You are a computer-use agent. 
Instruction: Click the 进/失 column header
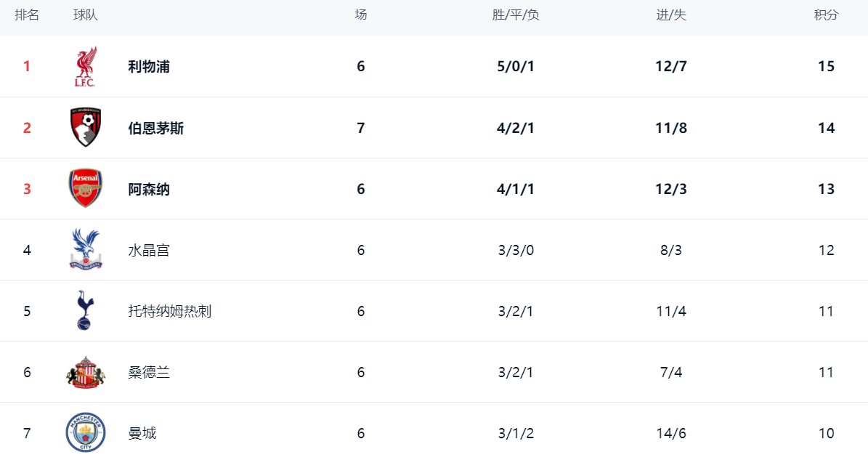point(671,15)
